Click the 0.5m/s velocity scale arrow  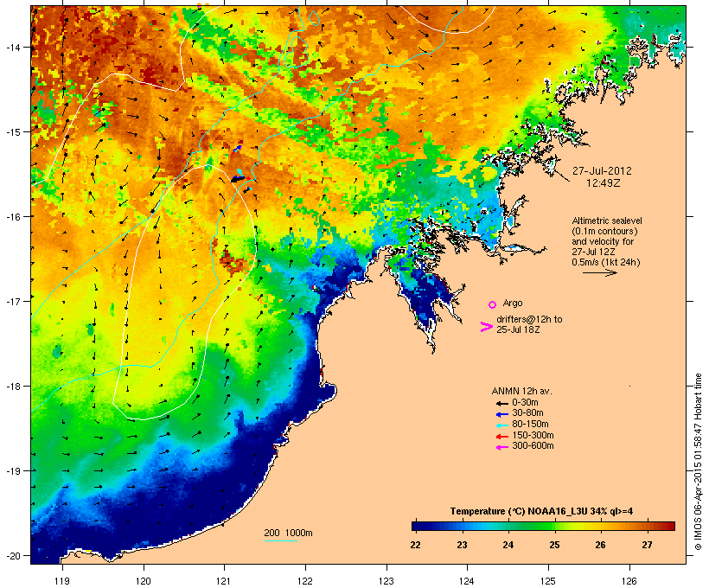pos(599,272)
